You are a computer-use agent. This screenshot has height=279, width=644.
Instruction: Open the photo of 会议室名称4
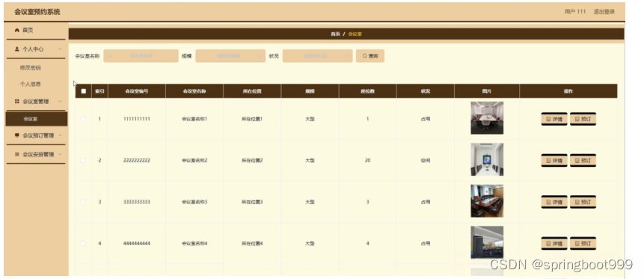[487, 242]
